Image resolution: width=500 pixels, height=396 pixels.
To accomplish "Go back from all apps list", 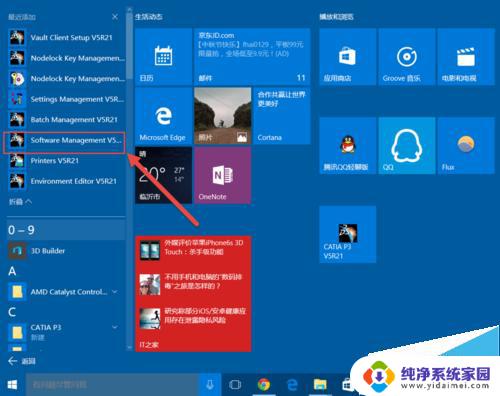I will point(22,361).
